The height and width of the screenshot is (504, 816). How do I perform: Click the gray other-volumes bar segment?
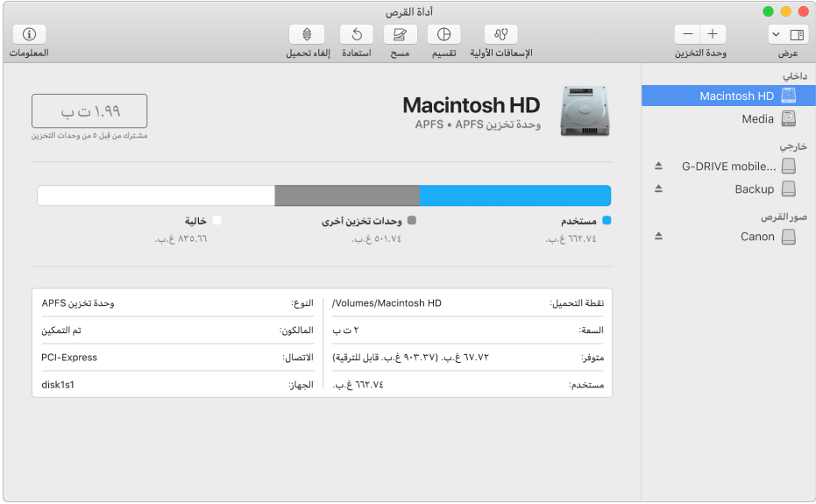pos(347,195)
